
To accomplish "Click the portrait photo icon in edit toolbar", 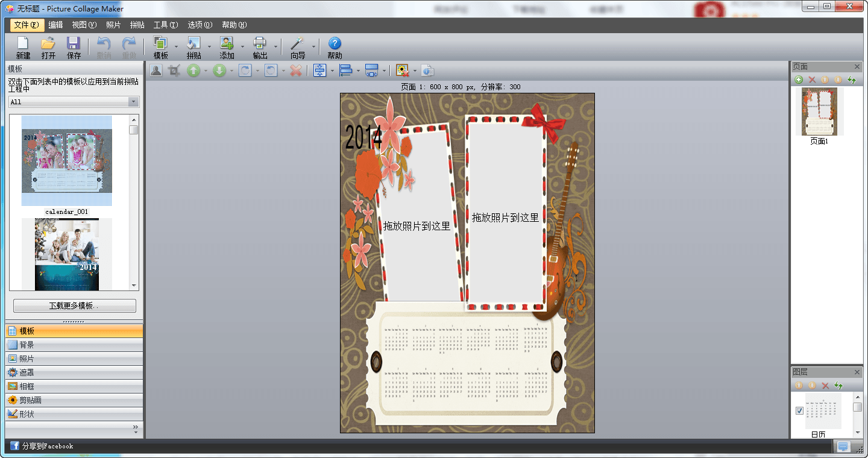I will pyautogui.click(x=156, y=71).
